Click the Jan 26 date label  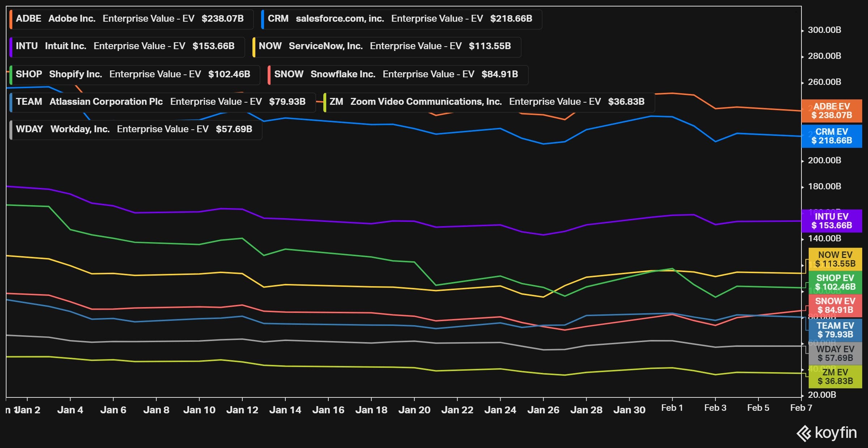544,410
